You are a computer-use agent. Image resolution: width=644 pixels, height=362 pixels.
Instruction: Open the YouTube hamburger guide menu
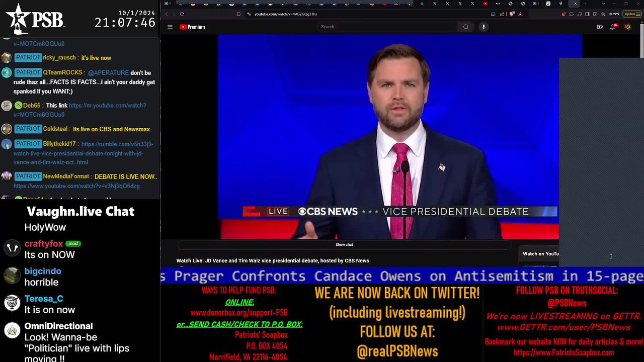[170, 27]
